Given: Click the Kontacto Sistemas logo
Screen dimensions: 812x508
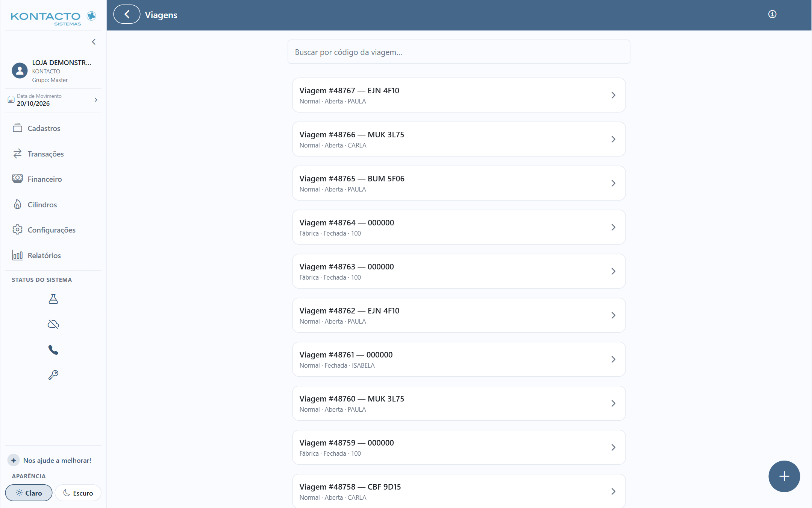Looking at the screenshot, I should click(x=53, y=17).
